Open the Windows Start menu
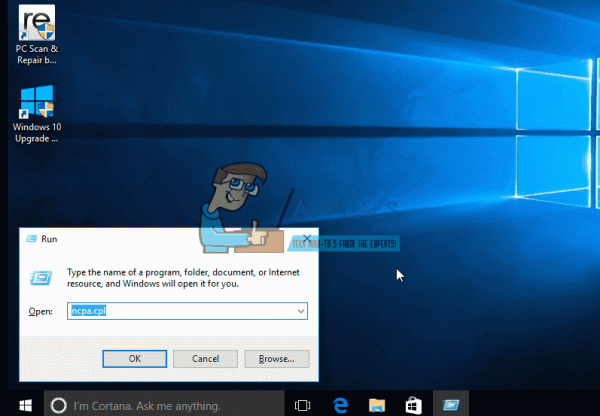This screenshot has height=416, width=600. [26, 405]
